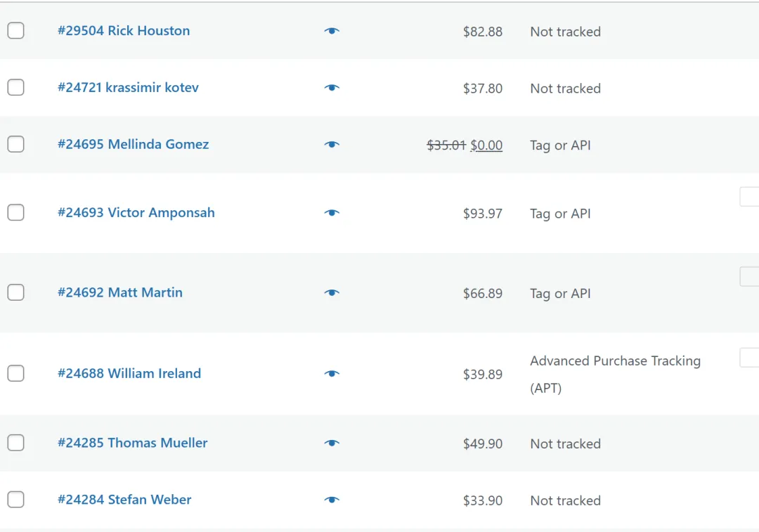Viewport: 759px width, 532px height.
Task: Click #24688 William Ireland order link
Action: pyautogui.click(x=129, y=374)
